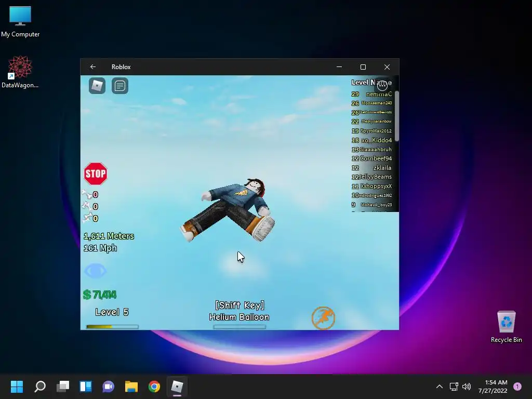This screenshot has height=399, width=532.
Task: Open the Roblox menu icon
Action: coord(97,86)
